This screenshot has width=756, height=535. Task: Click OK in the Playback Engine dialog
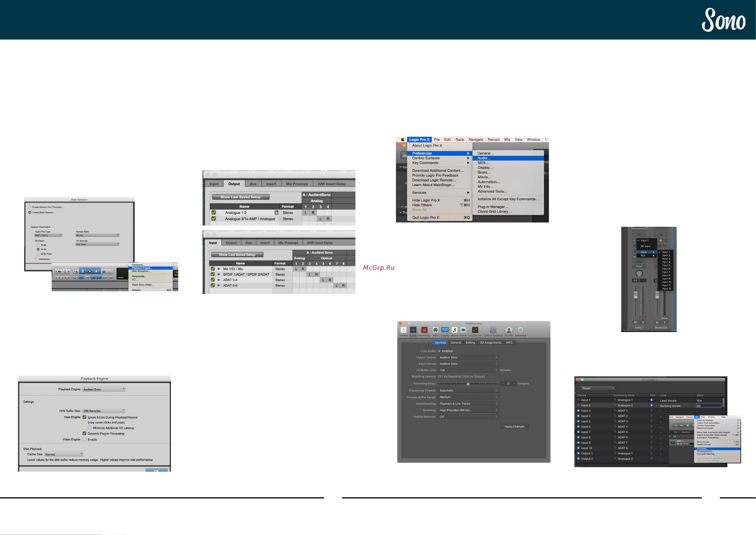pos(156,470)
